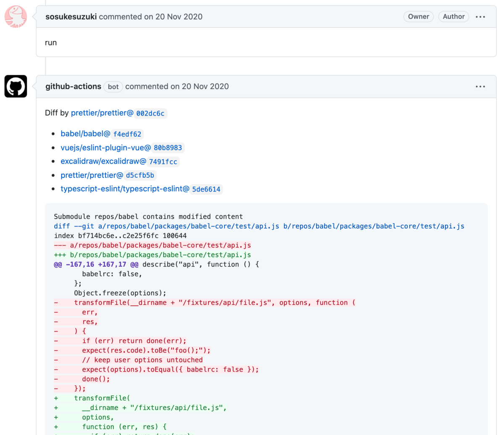Image resolution: width=504 pixels, height=435 pixels.
Task: Open vuejs/eslint-plugin-vue@ repository link
Action: (x=106, y=148)
